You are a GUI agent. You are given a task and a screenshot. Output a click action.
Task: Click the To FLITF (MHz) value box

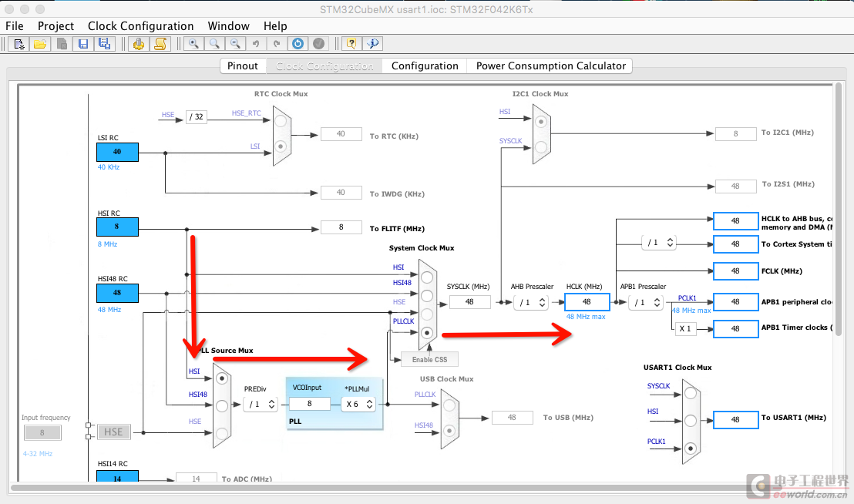[x=341, y=227]
